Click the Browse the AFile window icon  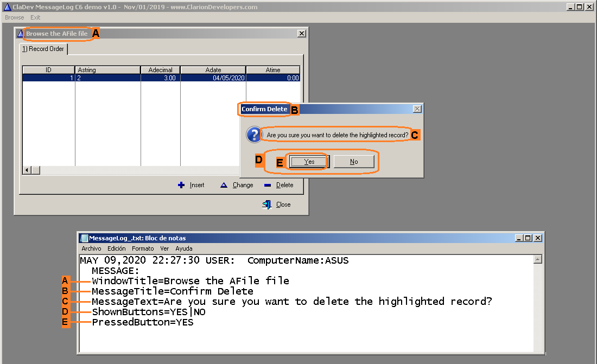21,34
